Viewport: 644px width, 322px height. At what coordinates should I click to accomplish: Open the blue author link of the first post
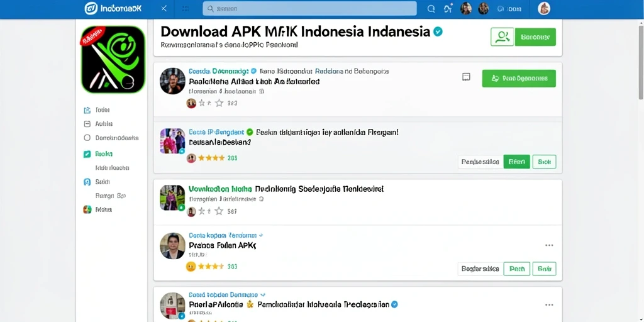pyautogui.click(x=218, y=71)
